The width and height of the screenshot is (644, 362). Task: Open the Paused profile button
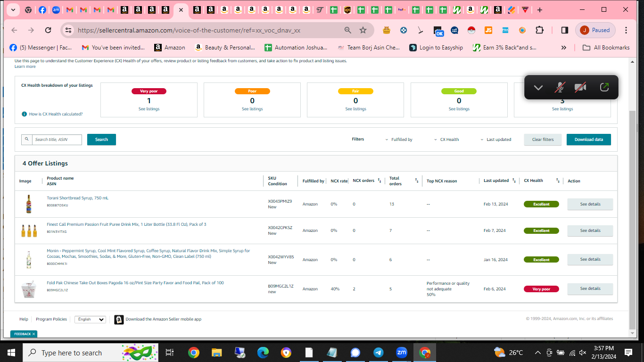point(595,30)
